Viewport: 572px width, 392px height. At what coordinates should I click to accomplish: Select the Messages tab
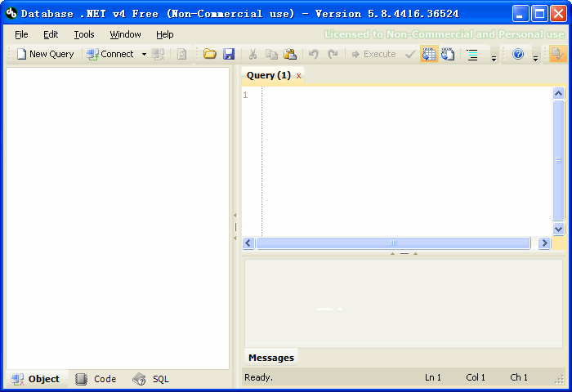270,358
